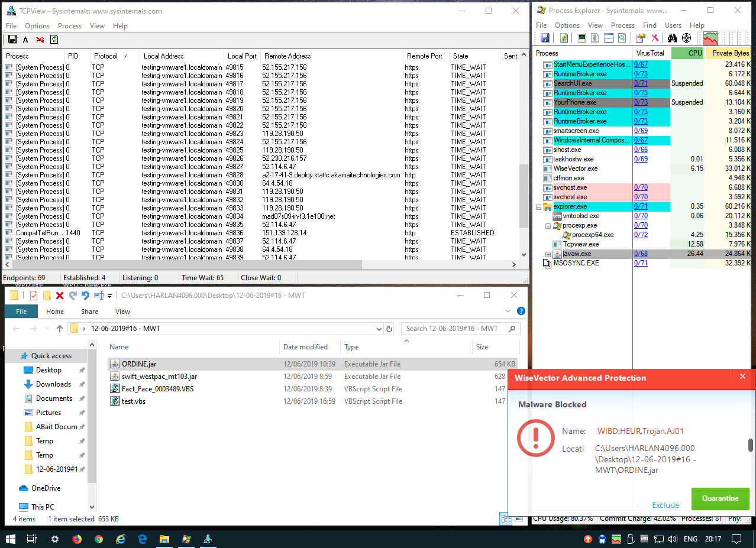Viewport: 756px width, 548px height.
Task: Open process Properties icon in Process Explorer
Action: (640, 38)
